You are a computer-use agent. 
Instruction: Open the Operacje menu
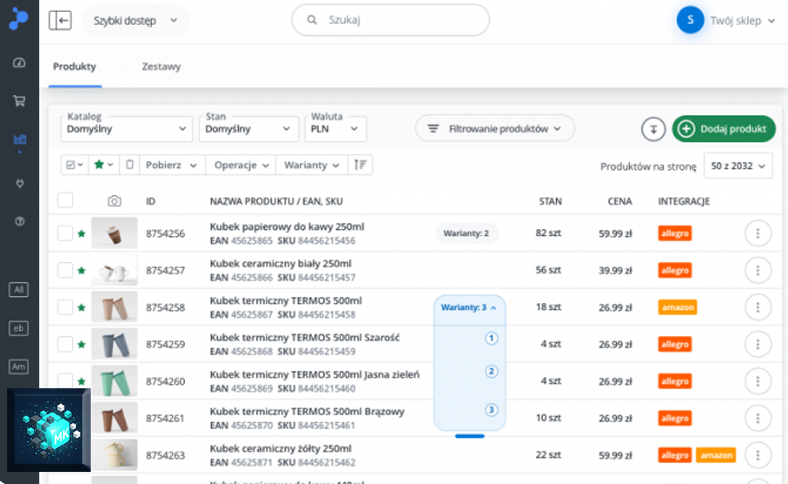click(x=241, y=165)
